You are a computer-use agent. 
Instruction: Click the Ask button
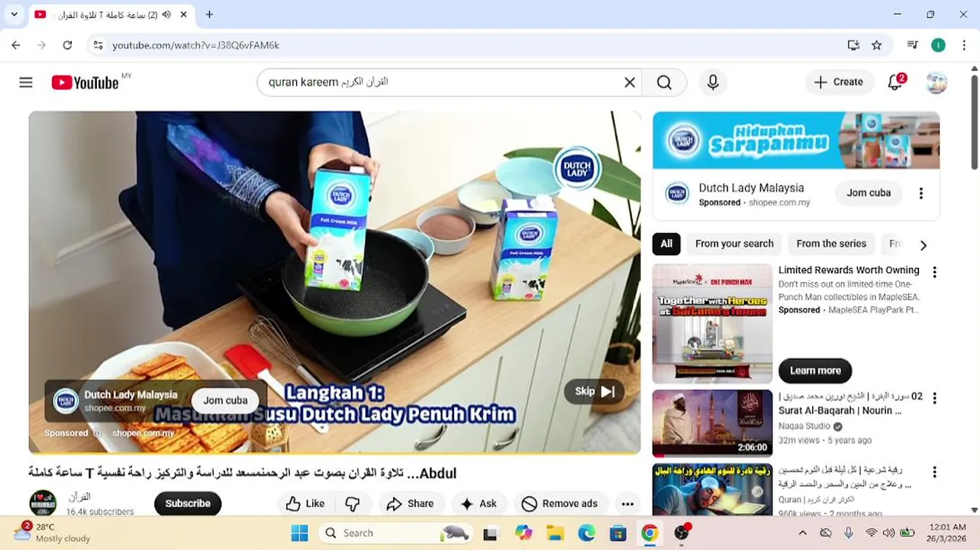coord(479,503)
